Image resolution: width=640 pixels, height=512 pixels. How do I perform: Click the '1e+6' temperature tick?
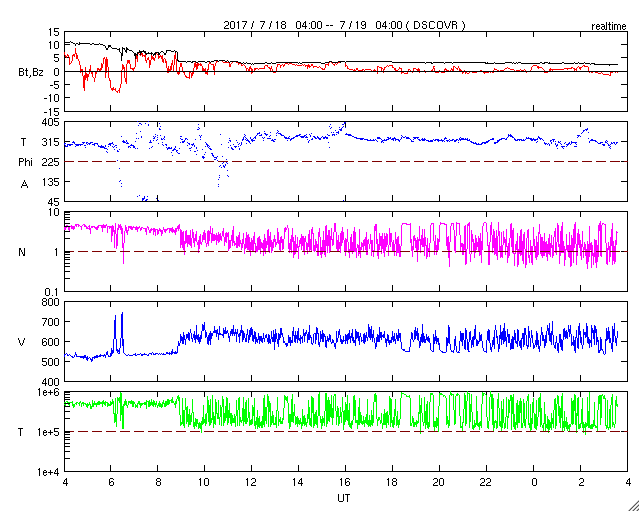click(49, 392)
